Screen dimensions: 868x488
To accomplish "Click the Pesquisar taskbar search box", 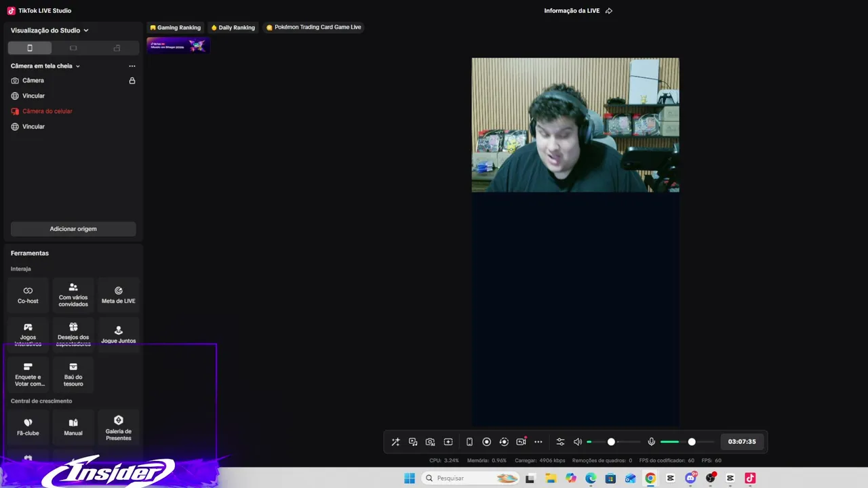I will (x=472, y=478).
